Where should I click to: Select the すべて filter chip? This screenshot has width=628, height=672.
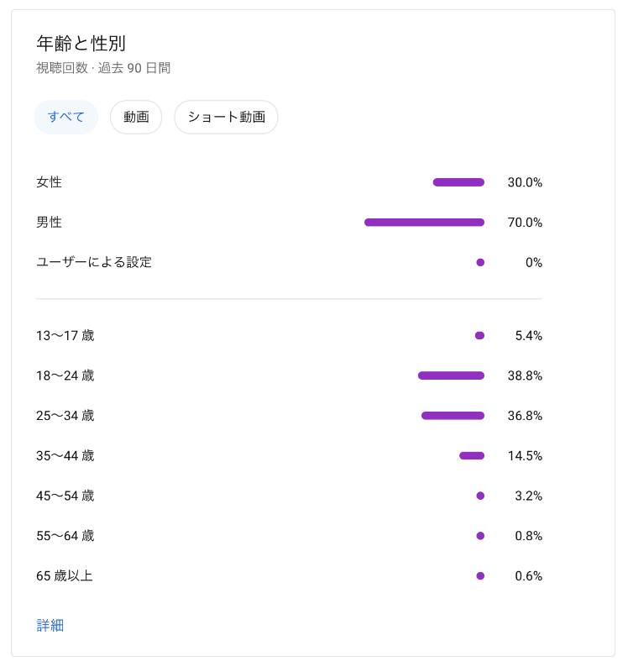[66, 117]
